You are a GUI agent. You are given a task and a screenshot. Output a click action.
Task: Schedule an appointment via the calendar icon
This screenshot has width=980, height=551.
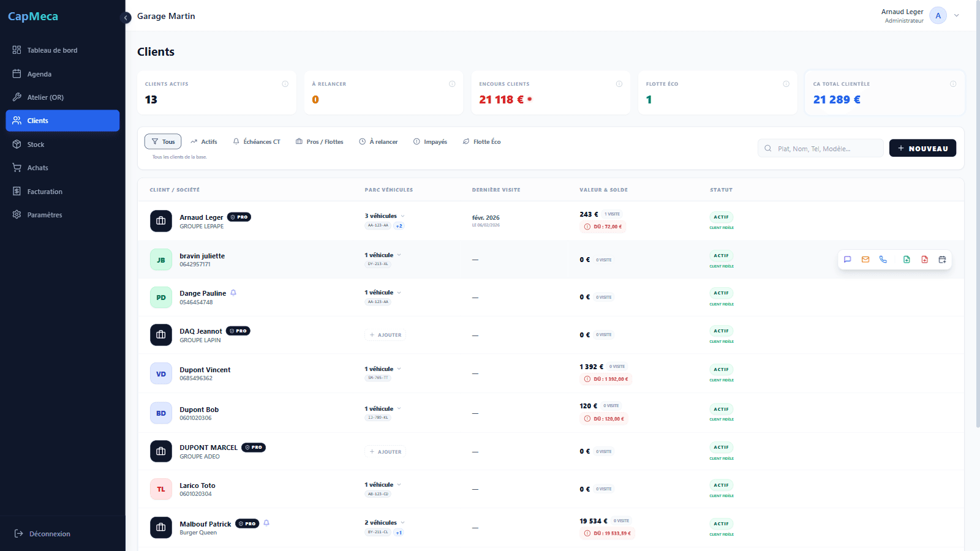[x=943, y=259]
